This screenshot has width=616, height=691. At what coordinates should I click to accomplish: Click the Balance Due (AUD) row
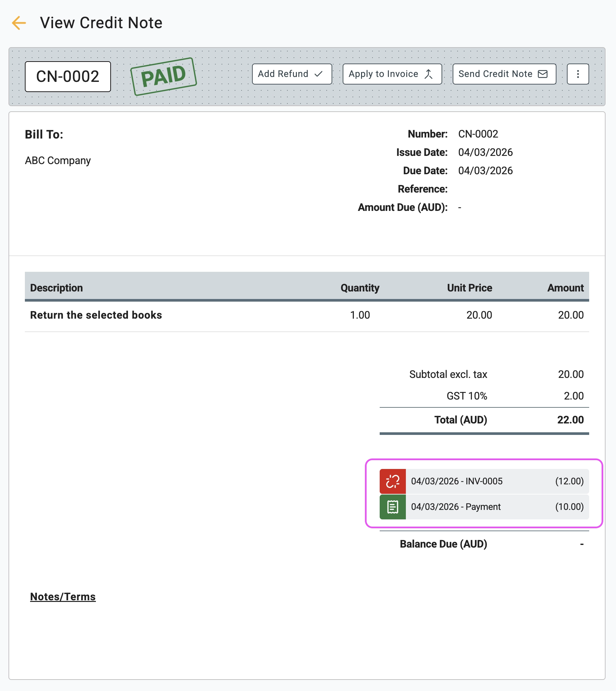pos(444,544)
